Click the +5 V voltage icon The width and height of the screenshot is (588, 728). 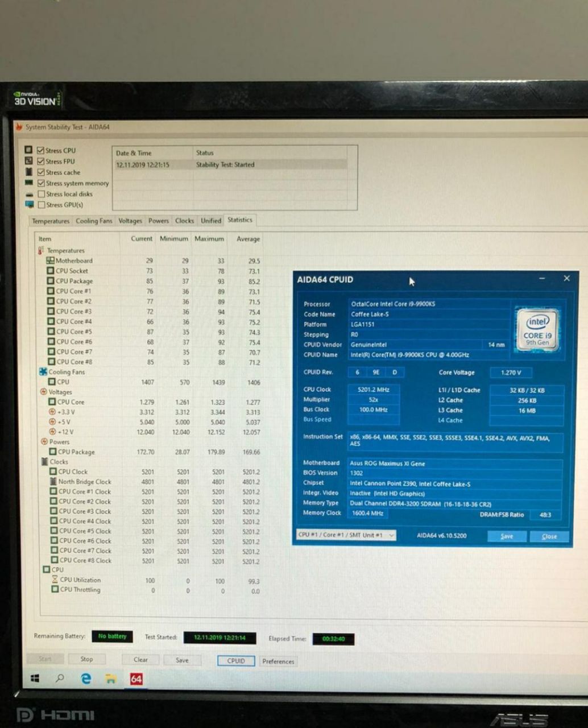click(x=52, y=422)
